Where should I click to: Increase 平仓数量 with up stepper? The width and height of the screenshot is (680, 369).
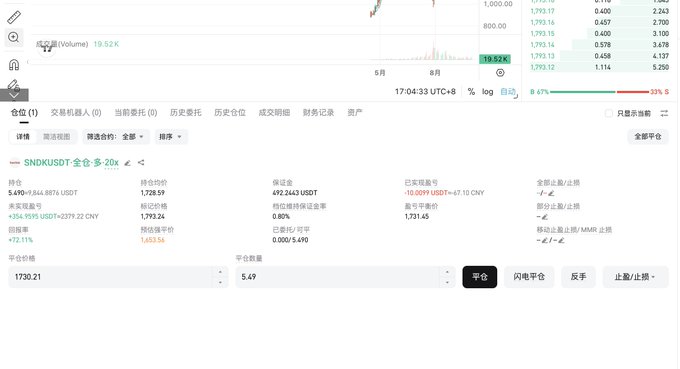point(447,272)
